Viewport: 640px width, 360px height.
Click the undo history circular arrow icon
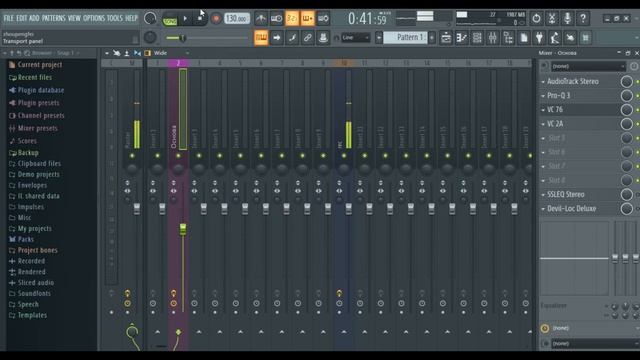(536, 18)
